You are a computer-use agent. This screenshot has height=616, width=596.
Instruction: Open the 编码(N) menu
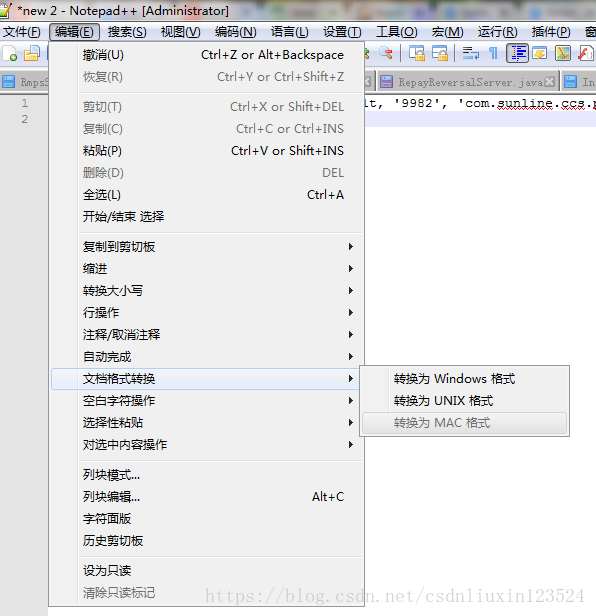(235, 32)
